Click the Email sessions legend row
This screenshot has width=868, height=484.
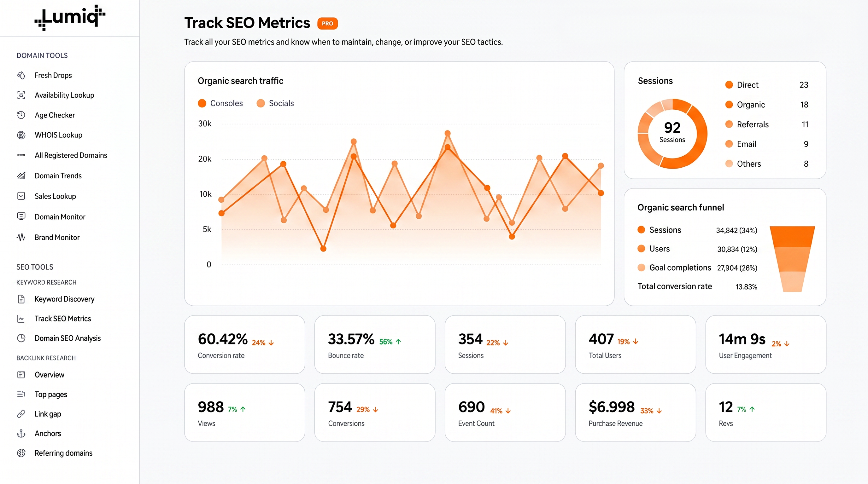[x=767, y=144]
